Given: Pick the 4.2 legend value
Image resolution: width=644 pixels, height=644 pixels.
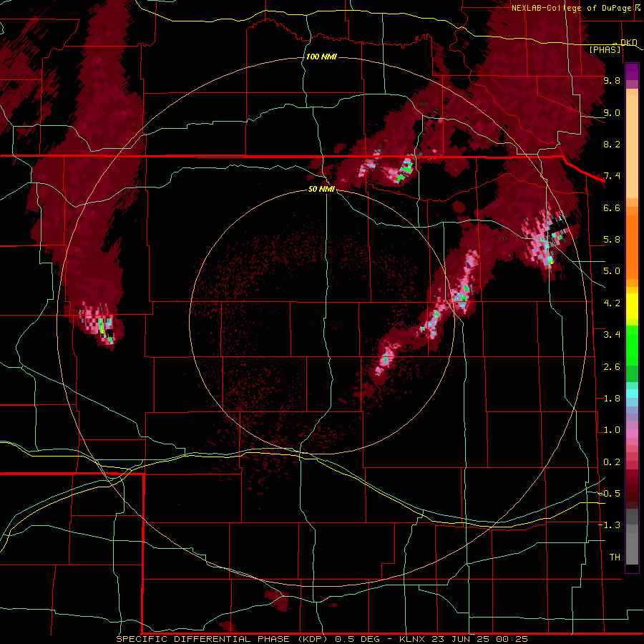Looking at the screenshot, I should pos(612,303).
